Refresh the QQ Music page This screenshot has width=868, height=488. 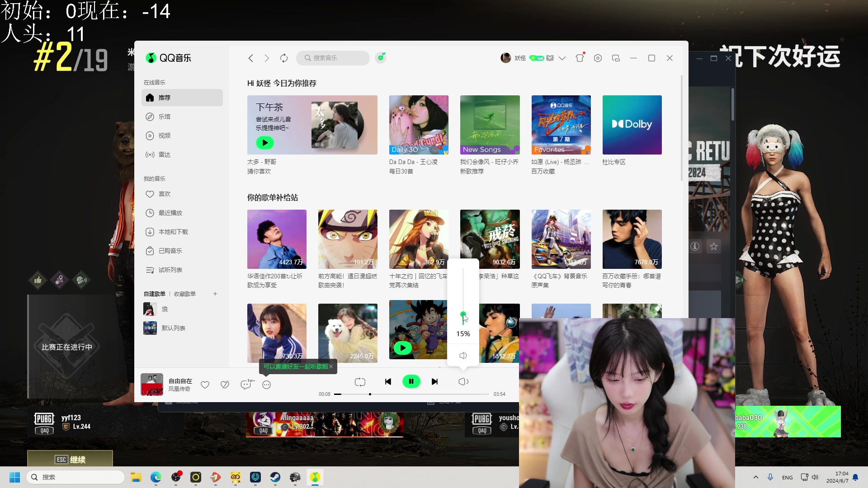(284, 58)
